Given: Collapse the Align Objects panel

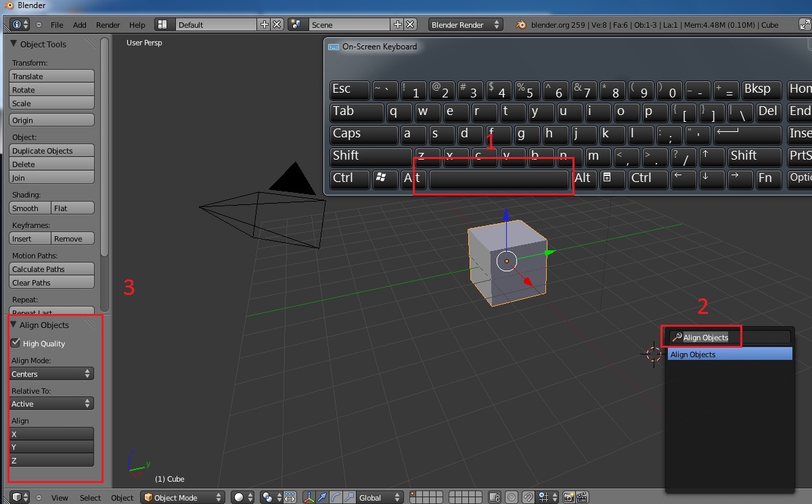Looking at the screenshot, I should tap(14, 325).
